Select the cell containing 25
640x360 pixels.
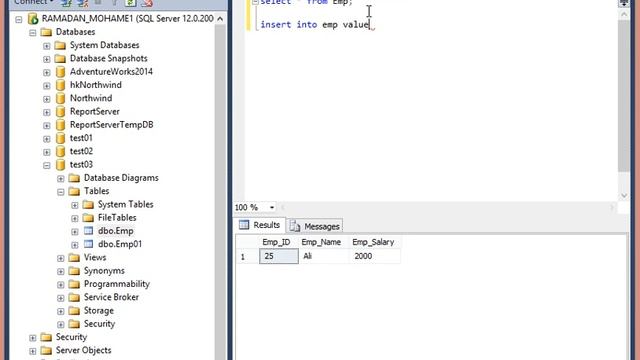point(279,256)
